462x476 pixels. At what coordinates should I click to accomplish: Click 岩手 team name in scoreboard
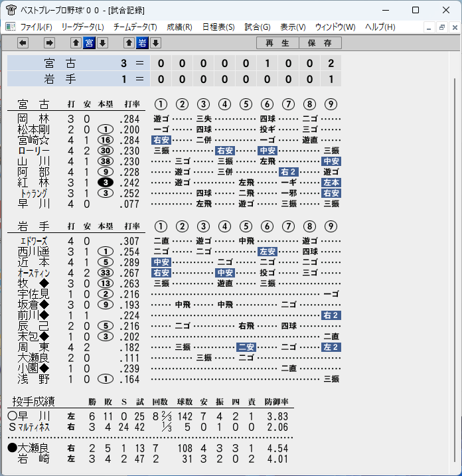pos(60,79)
